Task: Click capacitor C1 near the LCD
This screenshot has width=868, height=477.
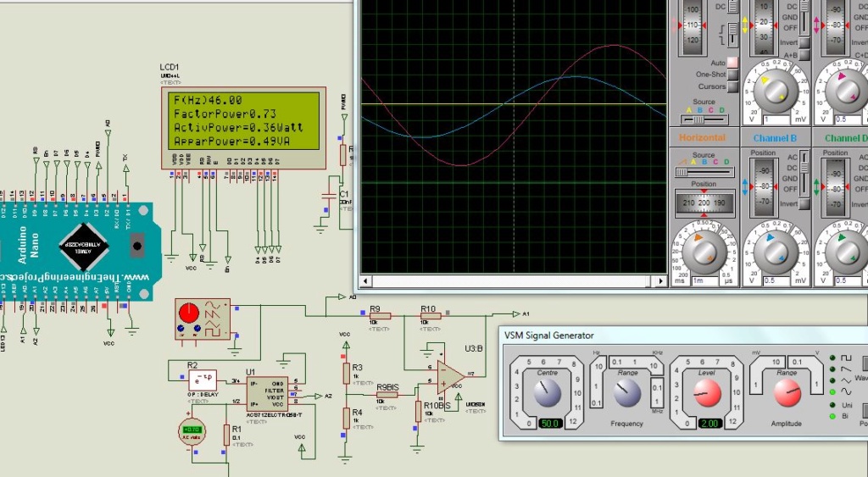Action: pyautogui.click(x=330, y=197)
